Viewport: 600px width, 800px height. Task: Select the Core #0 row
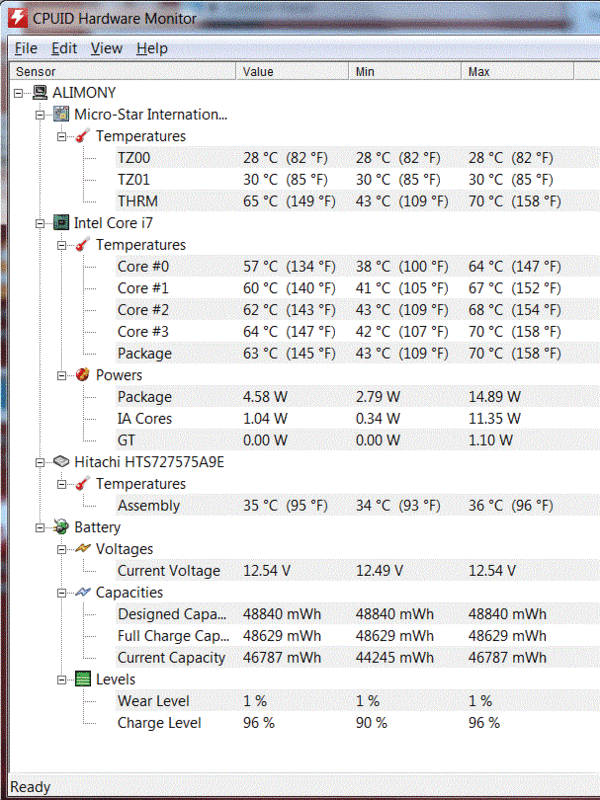pos(358,266)
